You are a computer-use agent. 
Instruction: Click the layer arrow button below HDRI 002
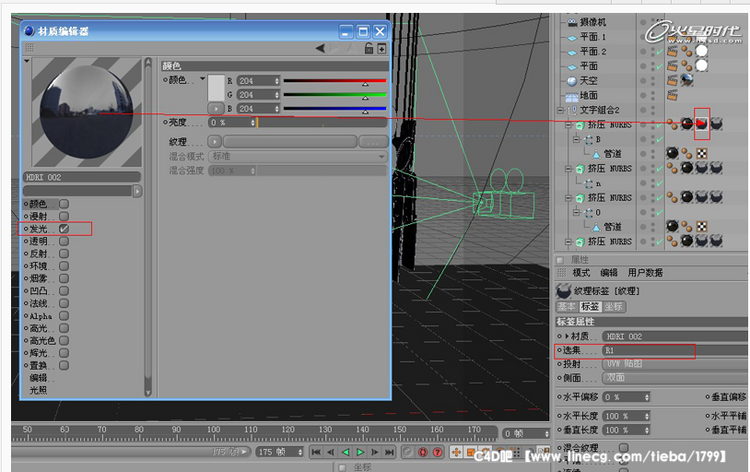137,191
